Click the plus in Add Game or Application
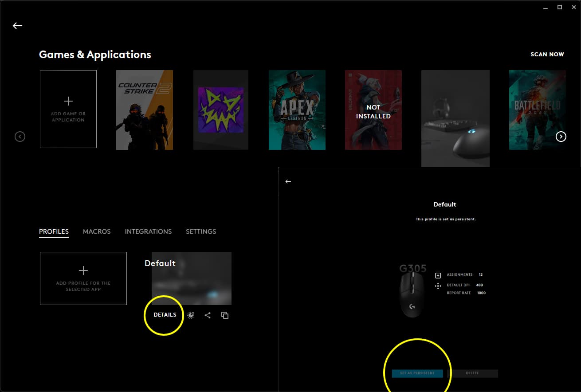581x392 pixels. [x=68, y=102]
